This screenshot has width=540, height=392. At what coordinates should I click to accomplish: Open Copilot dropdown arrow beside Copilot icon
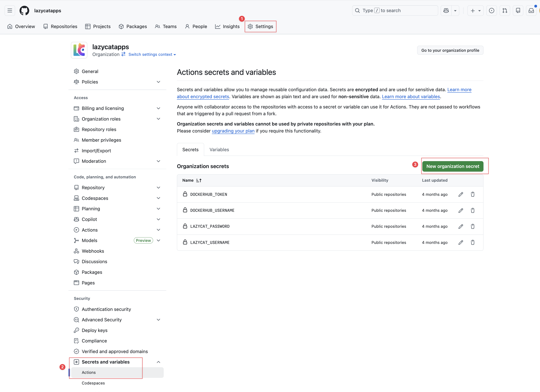[x=455, y=10]
